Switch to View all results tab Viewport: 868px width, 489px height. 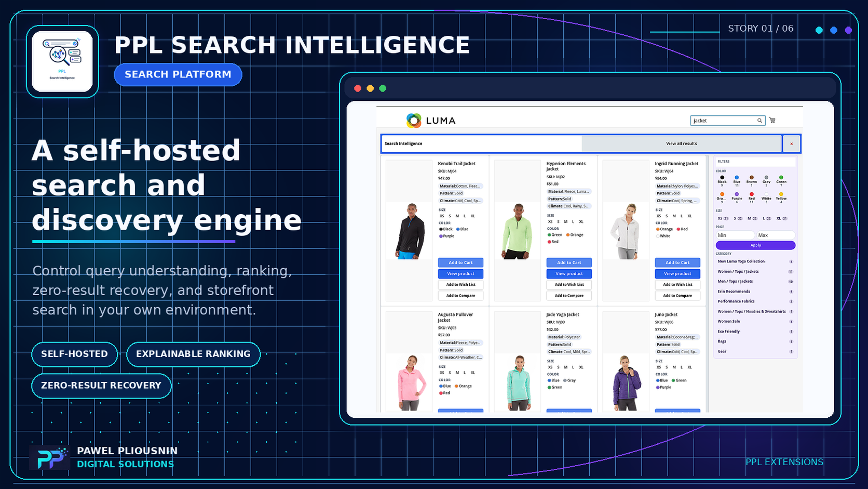(682, 143)
